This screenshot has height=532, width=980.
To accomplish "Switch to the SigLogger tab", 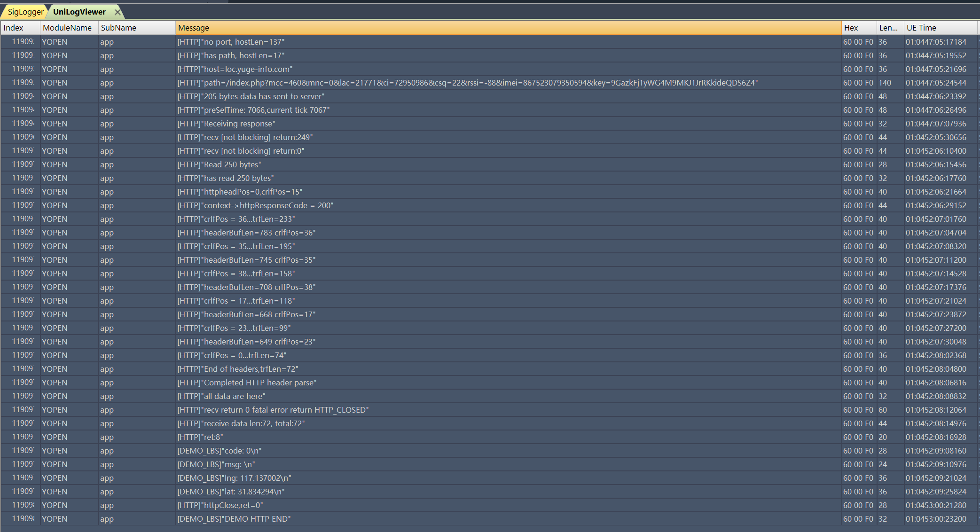I will [25, 12].
